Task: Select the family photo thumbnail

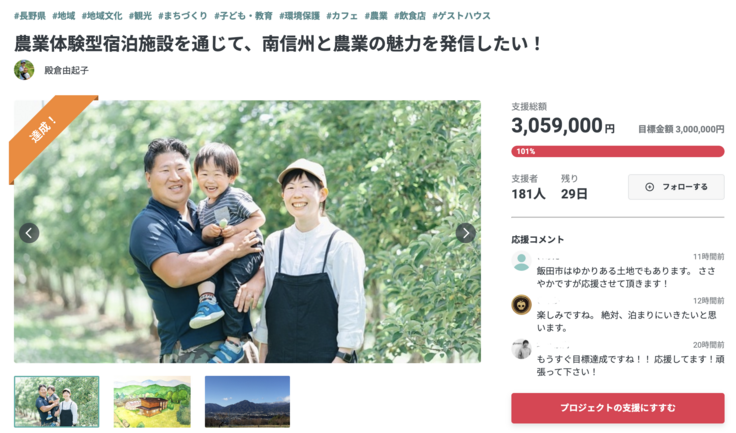Action: [x=57, y=402]
